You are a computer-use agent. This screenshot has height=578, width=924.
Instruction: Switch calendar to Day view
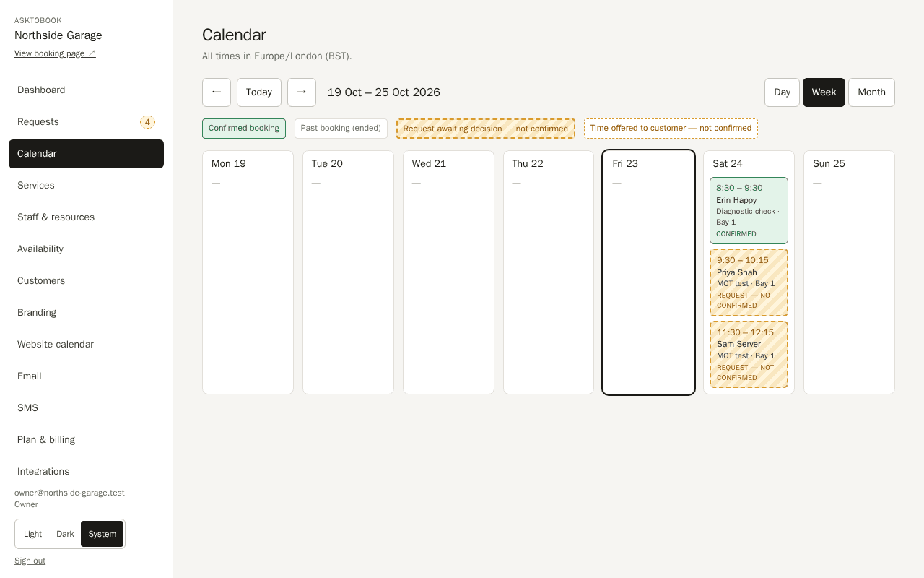[782, 92]
